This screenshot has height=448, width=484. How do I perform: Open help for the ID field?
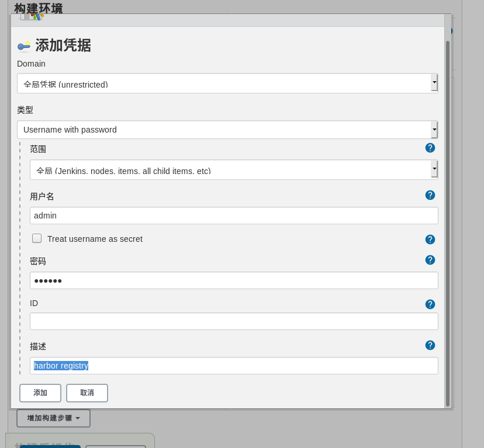click(x=430, y=304)
